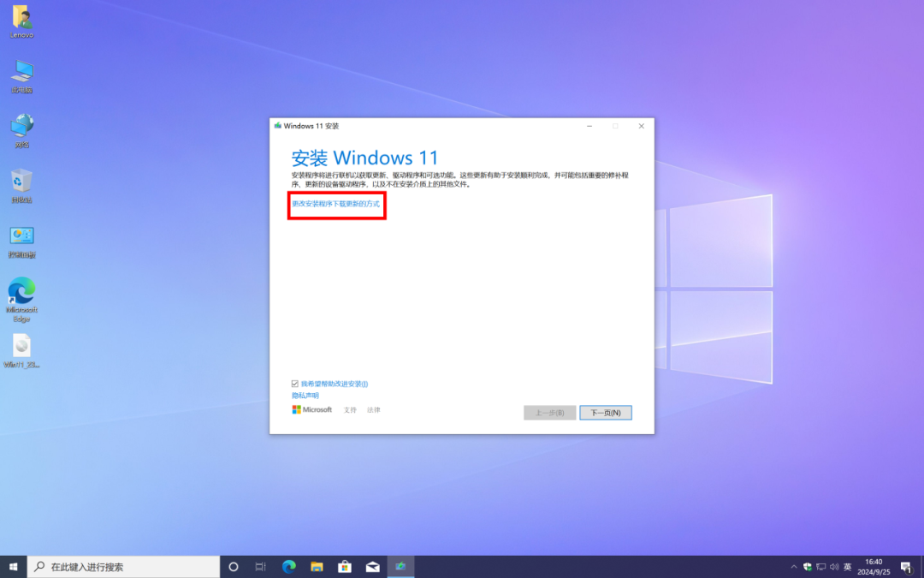Open the Windows Start menu
The height and width of the screenshot is (578, 924).
pyautogui.click(x=13, y=567)
